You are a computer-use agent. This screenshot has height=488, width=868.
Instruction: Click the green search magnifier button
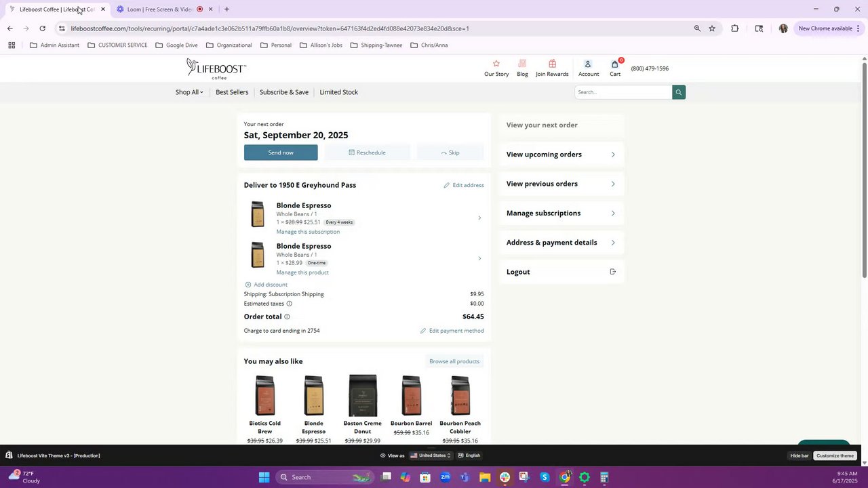[x=678, y=92]
